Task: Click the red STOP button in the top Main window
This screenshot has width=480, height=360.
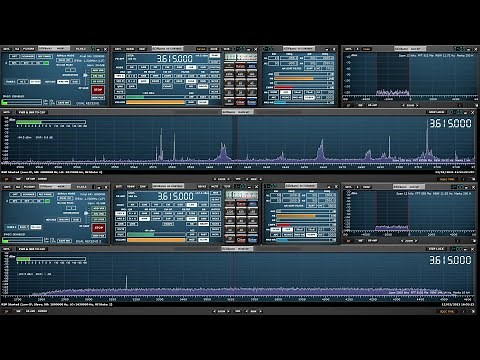Action: (98, 90)
